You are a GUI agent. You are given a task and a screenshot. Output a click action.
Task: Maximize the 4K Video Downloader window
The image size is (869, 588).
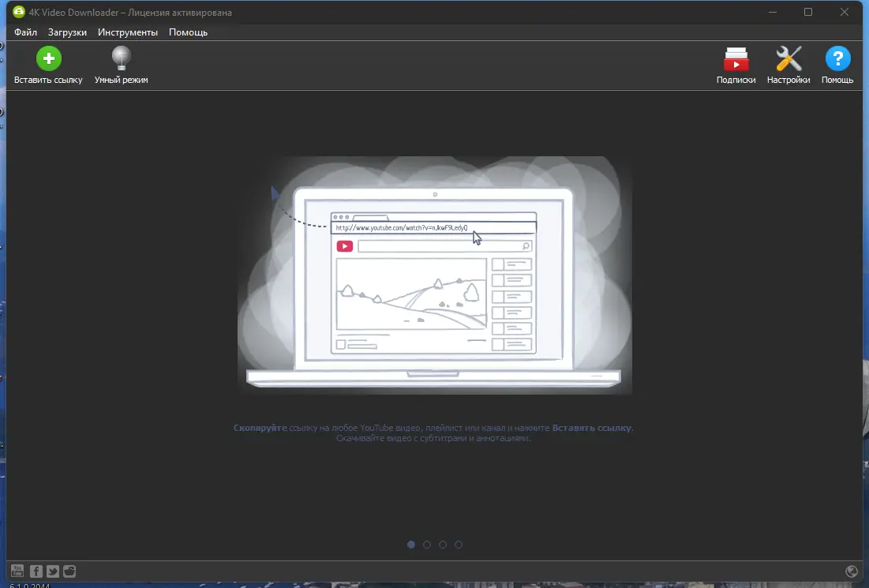808,12
